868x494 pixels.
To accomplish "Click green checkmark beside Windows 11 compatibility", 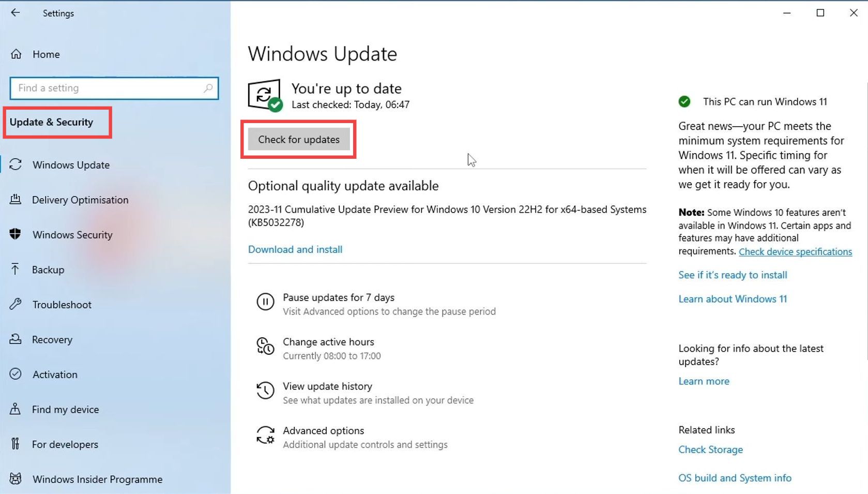I will pyautogui.click(x=684, y=102).
